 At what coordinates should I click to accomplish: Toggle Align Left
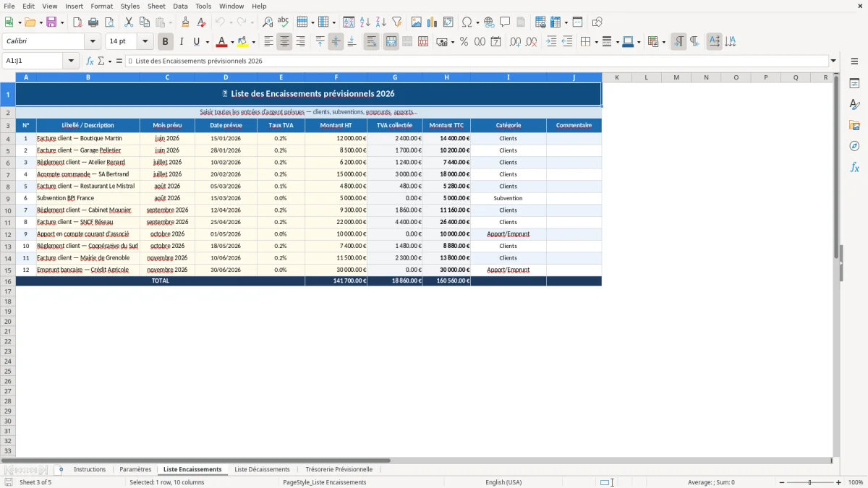tap(268, 42)
